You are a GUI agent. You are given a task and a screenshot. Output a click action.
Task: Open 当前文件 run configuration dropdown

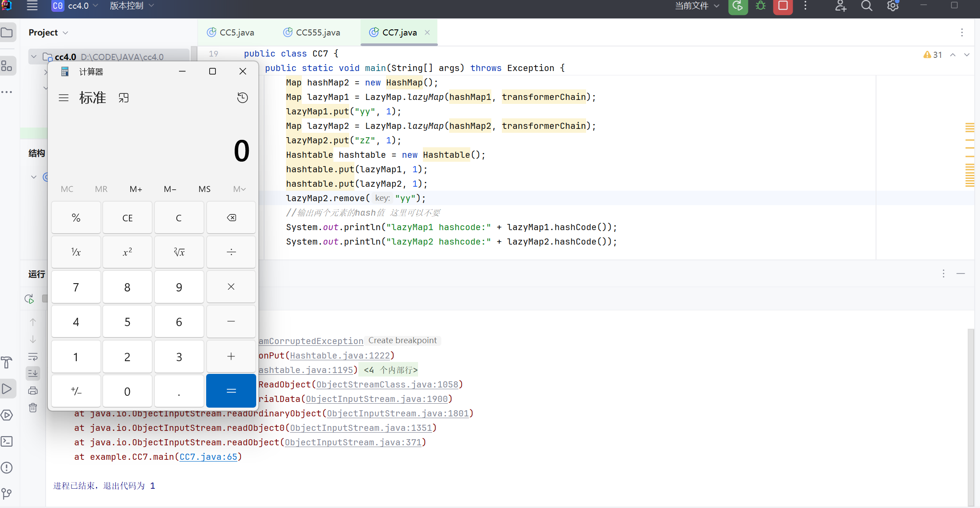click(x=697, y=6)
